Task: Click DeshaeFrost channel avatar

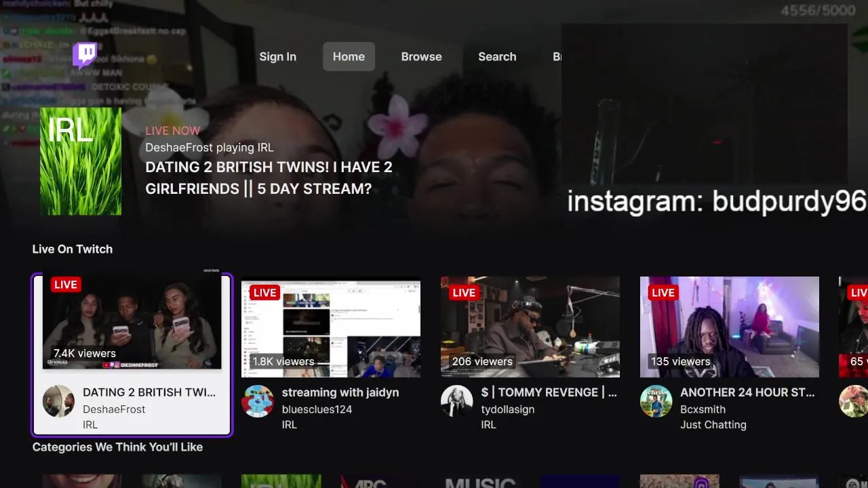Action: 59,401
